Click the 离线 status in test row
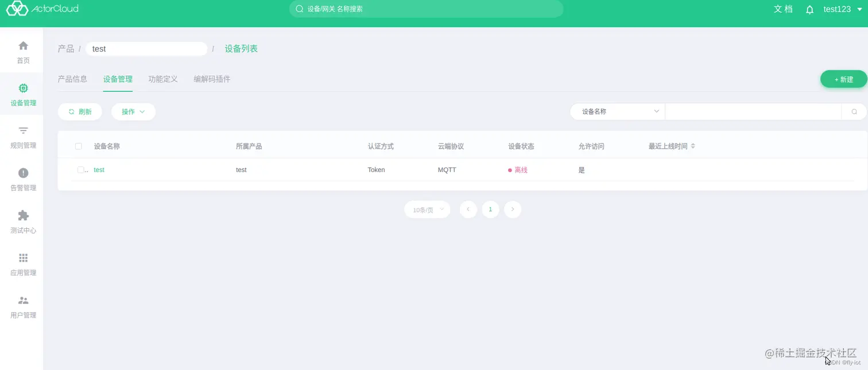Viewport: 868px width, 370px height. (x=518, y=170)
